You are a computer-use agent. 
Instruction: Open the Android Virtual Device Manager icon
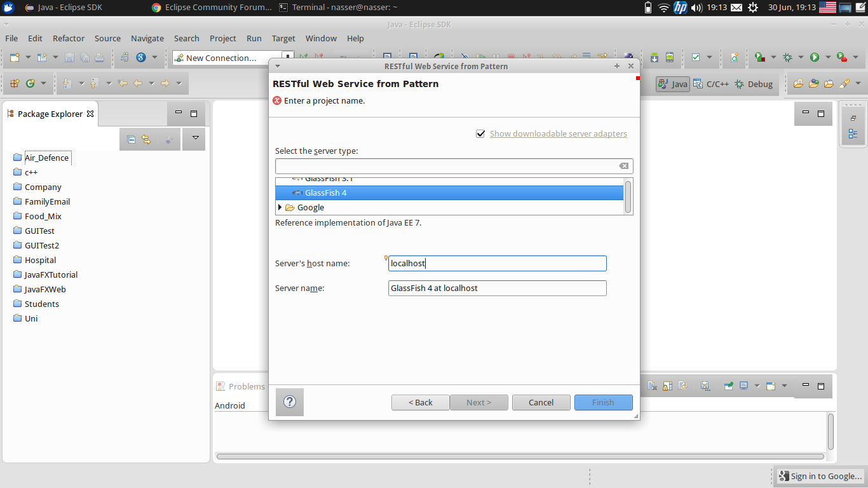pos(669,58)
